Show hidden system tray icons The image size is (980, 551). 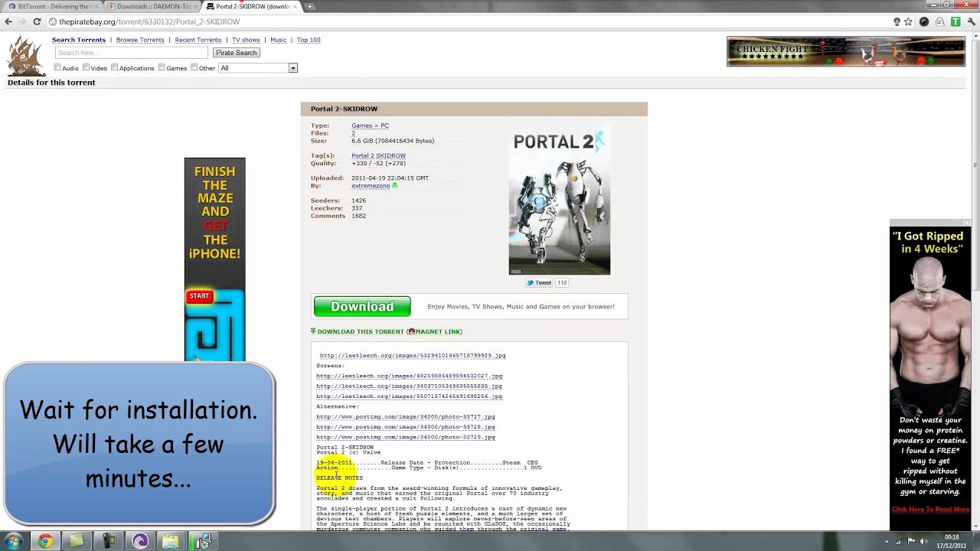(x=887, y=541)
